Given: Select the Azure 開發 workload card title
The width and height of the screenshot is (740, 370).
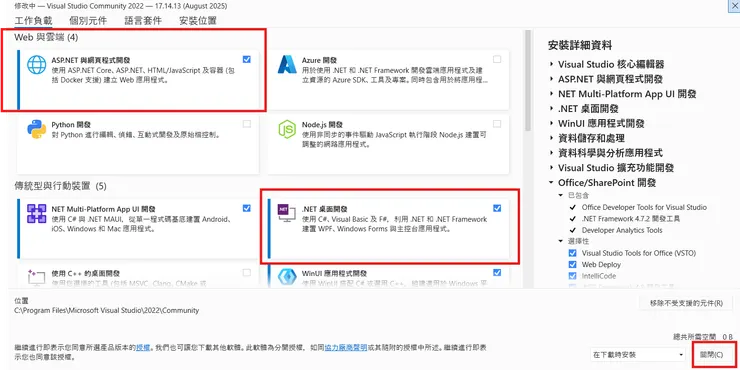Looking at the screenshot, I should (x=319, y=61).
